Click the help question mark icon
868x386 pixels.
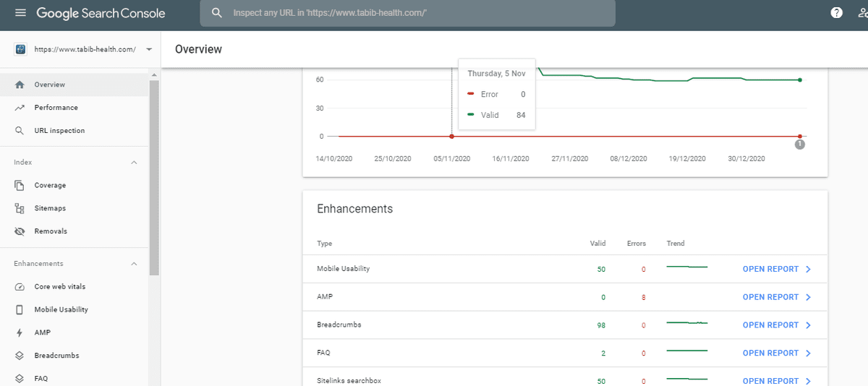pyautogui.click(x=837, y=13)
